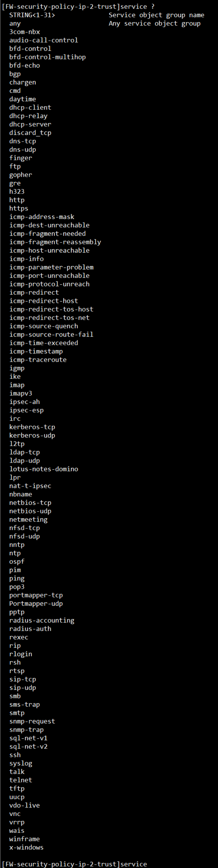Click the 'https' service entry
The width and height of the screenshot is (218, 868).
[x=19, y=208]
